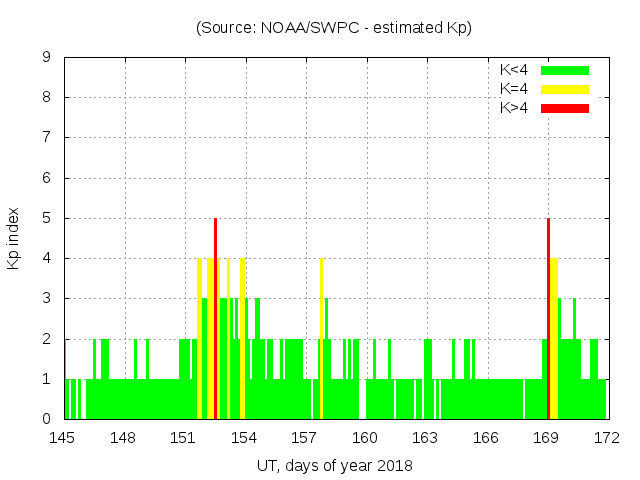640x480 pixels.
Task: Select the red Kp 5 bar between days 151 and 154
Action: [215, 318]
